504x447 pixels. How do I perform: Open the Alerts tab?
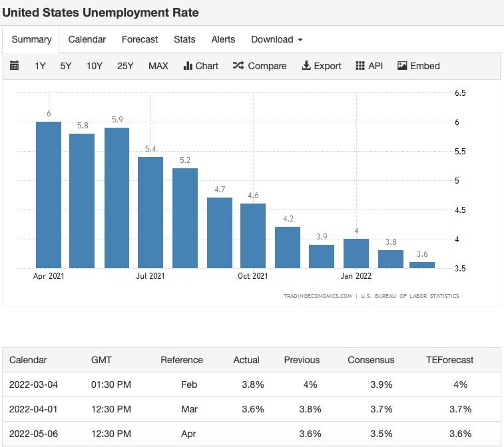click(x=223, y=39)
